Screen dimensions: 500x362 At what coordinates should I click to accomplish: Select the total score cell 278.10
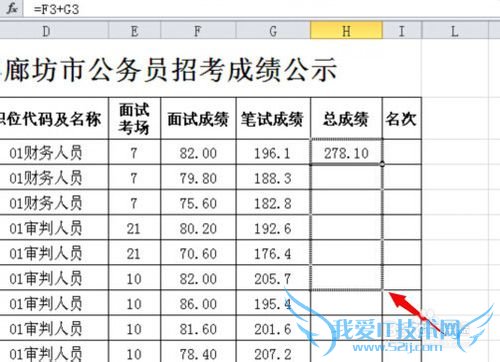pyautogui.click(x=346, y=152)
